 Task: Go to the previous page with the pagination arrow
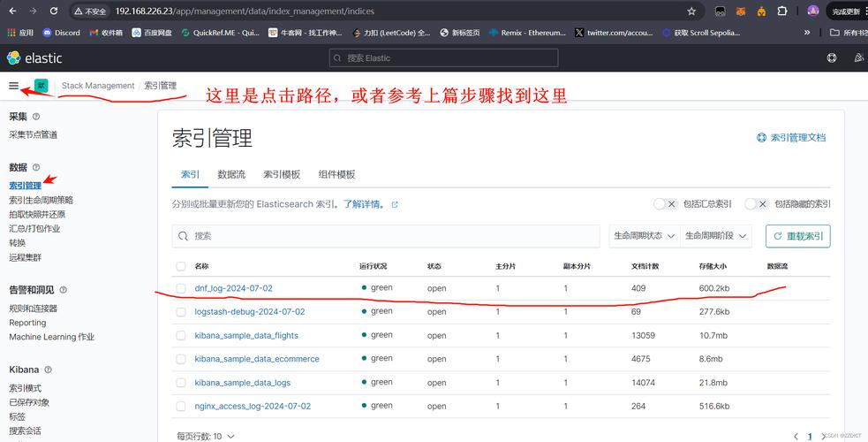pos(796,437)
